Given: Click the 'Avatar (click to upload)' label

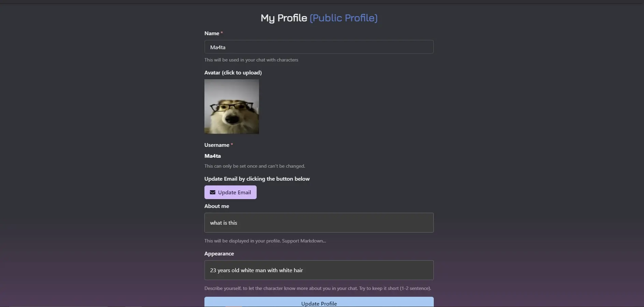Looking at the screenshot, I should coord(233,72).
